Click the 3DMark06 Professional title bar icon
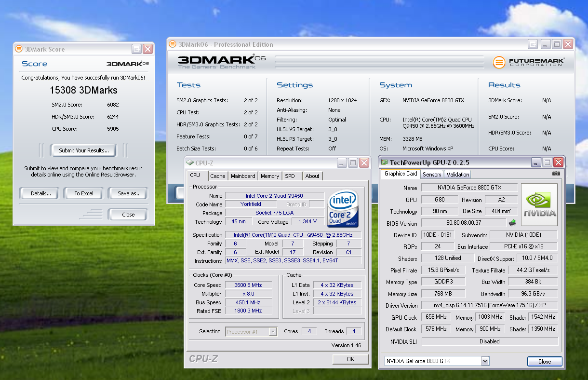The height and width of the screenshot is (380, 588). (173, 44)
